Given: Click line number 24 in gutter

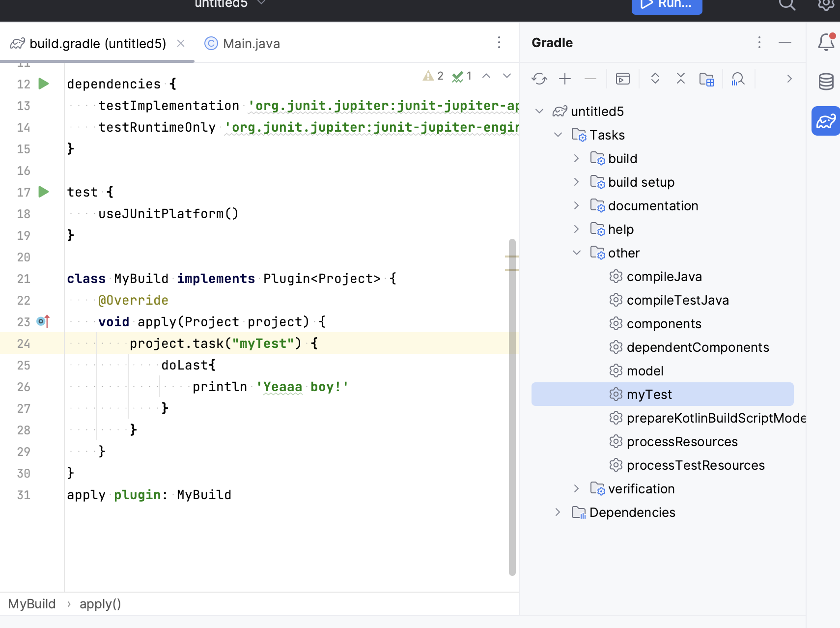Looking at the screenshot, I should point(24,343).
